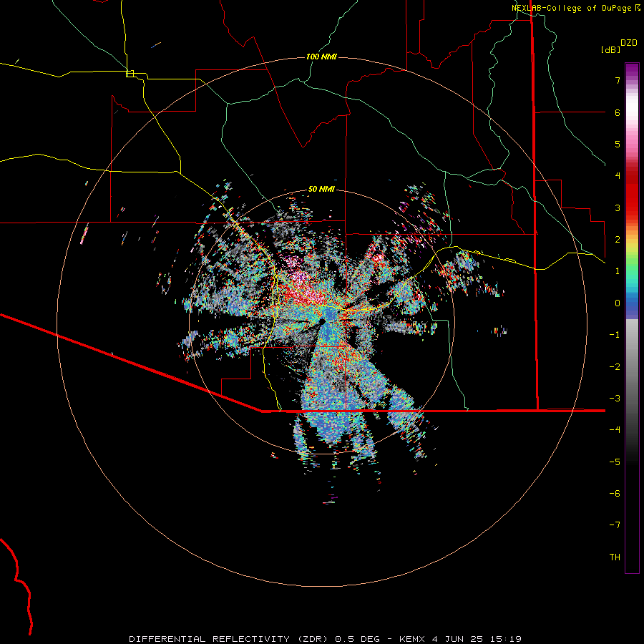
Task: Click the 5 value on the color scale
Action: pyautogui.click(x=618, y=144)
